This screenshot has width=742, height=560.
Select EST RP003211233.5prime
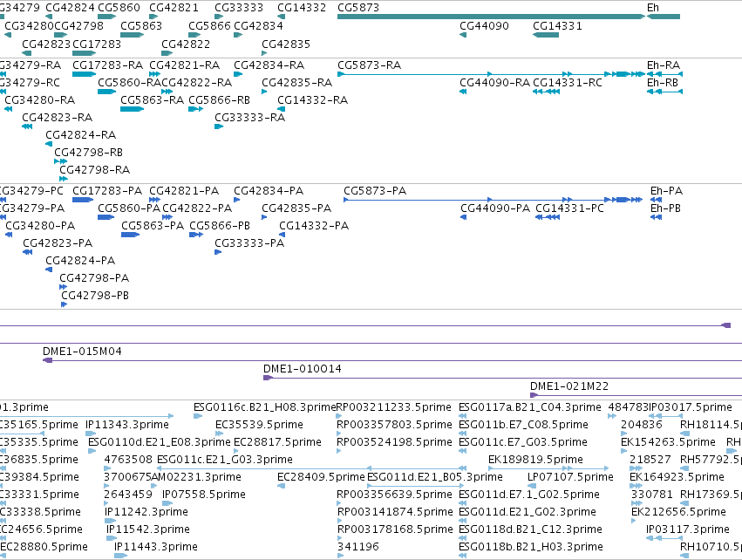click(x=339, y=417)
